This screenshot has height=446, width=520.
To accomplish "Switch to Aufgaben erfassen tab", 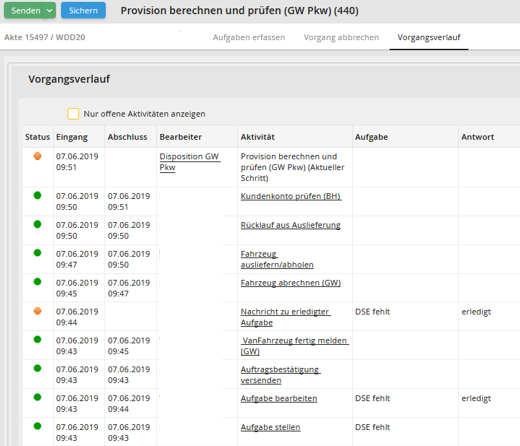I will (249, 37).
